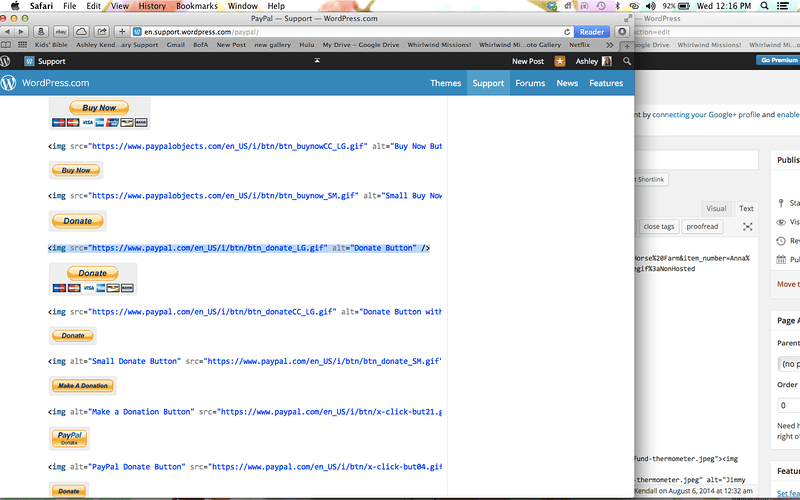The height and width of the screenshot is (500, 800).
Task: Click the Bluetooth icon in menu bar
Action: (617, 6)
